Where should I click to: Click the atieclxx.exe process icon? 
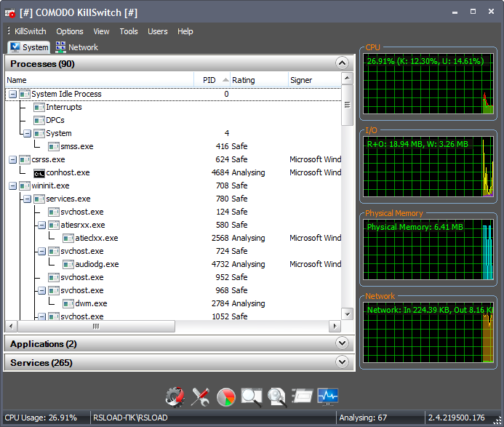point(68,239)
